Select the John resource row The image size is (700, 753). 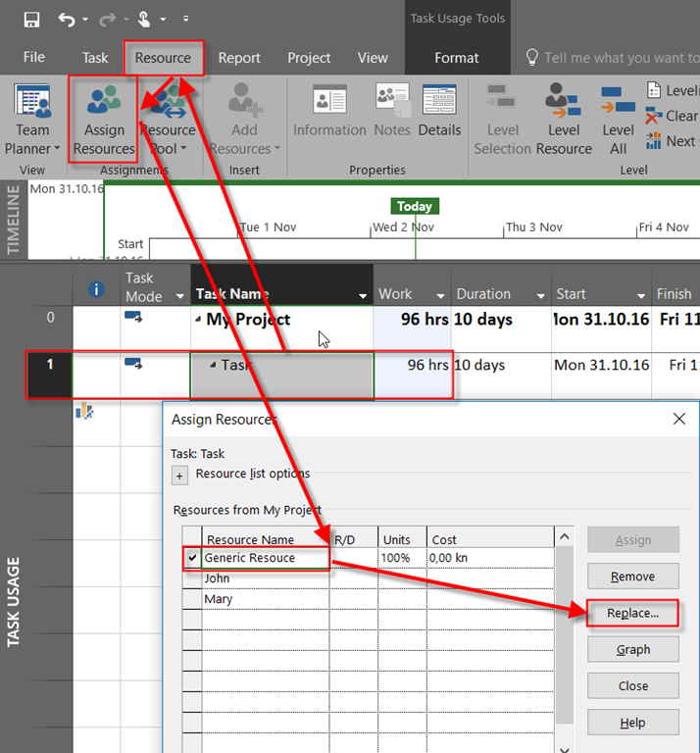[x=265, y=578]
